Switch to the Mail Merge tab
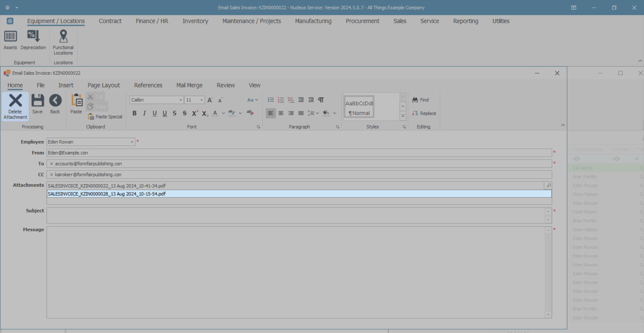This screenshot has width=644, height=333. point(189,85)
